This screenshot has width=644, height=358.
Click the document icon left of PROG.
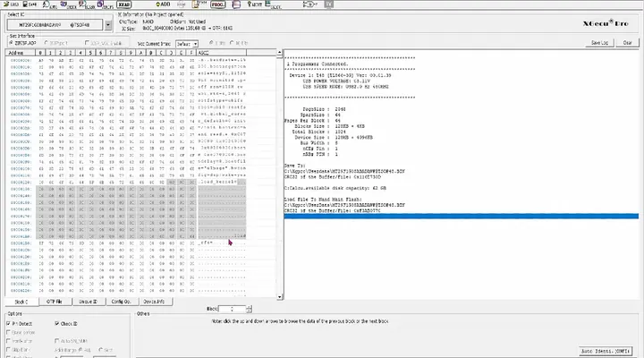(x=199, y=4)
